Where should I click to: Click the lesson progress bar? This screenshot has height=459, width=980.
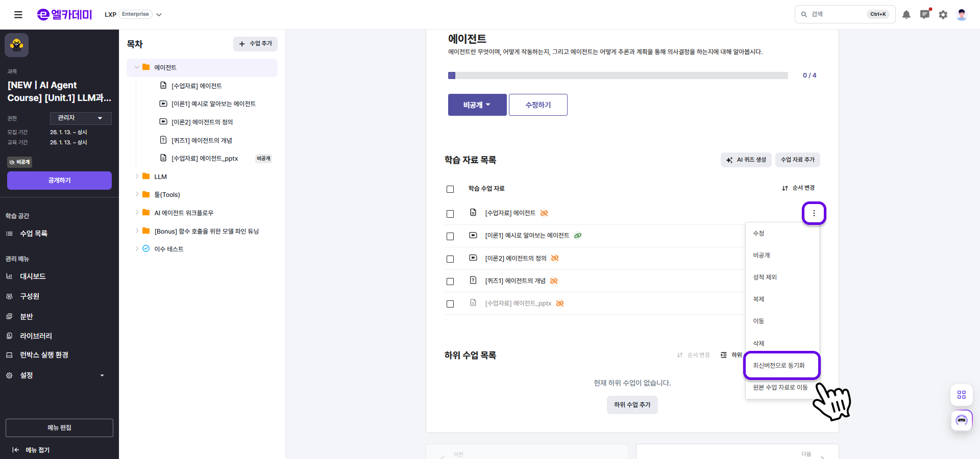pyautogui.click(x=618, y=75)
